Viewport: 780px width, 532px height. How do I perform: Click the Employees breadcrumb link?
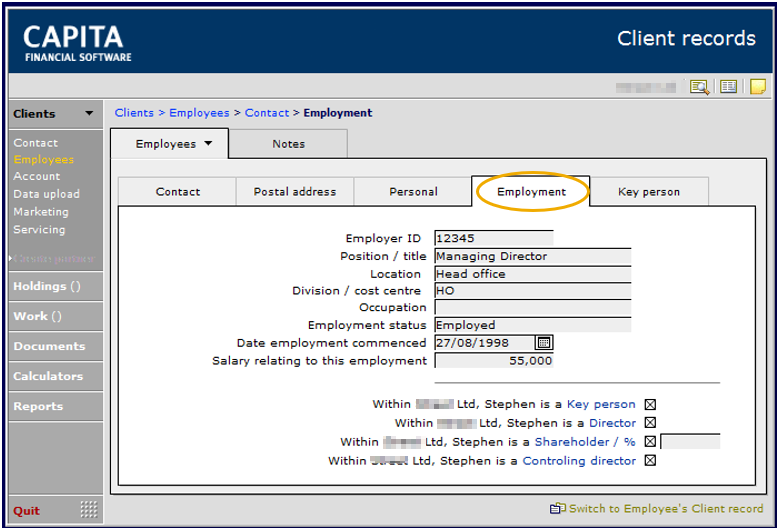click(x=199, y=113)
